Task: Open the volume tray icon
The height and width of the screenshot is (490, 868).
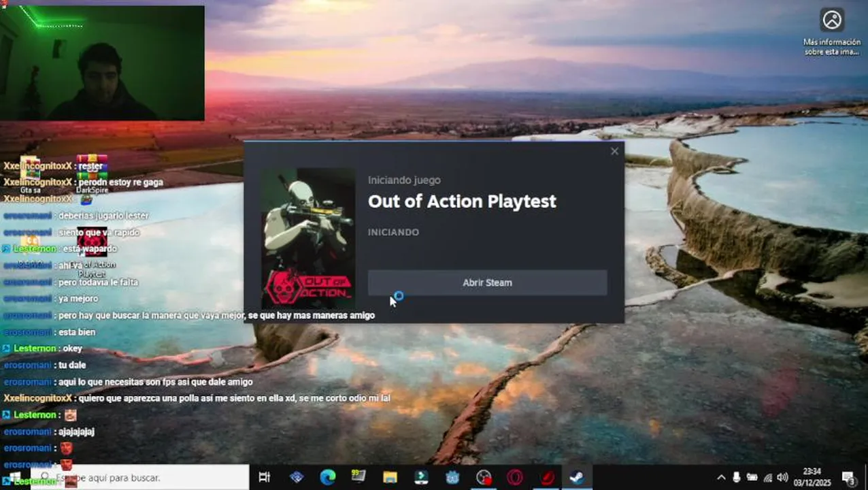Action: pyautogui.click(x=783, y=478)
